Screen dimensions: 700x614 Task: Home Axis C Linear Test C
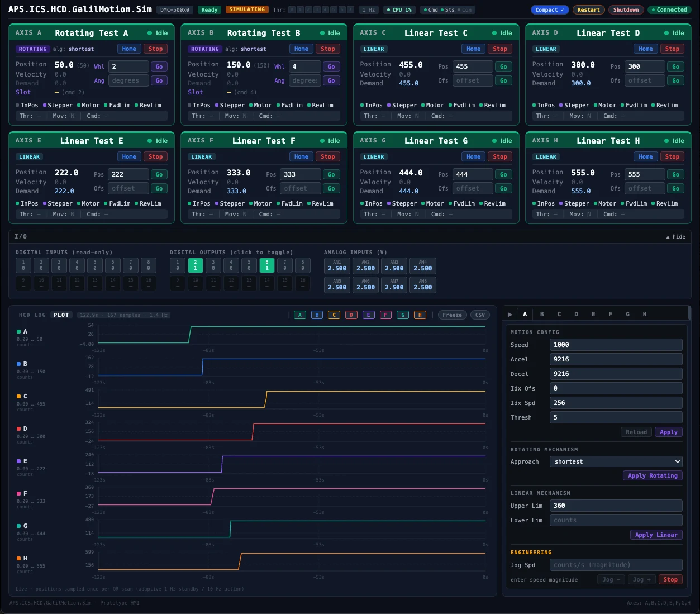pyautogui.click(x=473, y=49)
